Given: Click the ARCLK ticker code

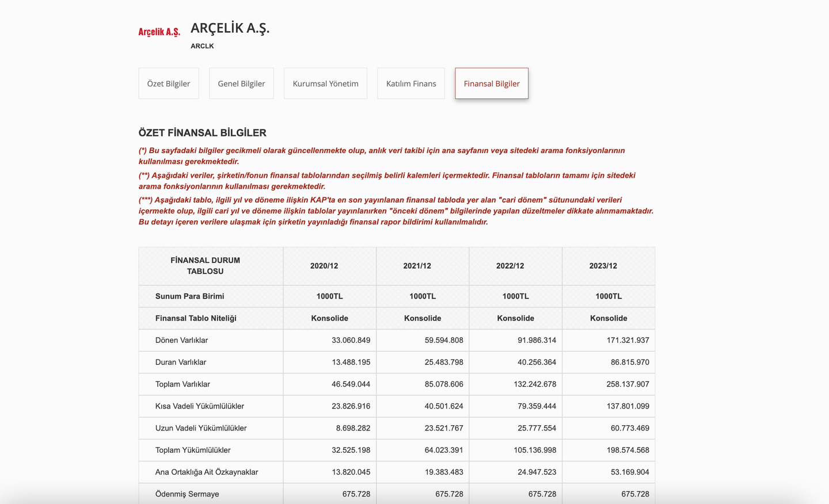Looking at the screenshot, I should [x=202, y=46].
